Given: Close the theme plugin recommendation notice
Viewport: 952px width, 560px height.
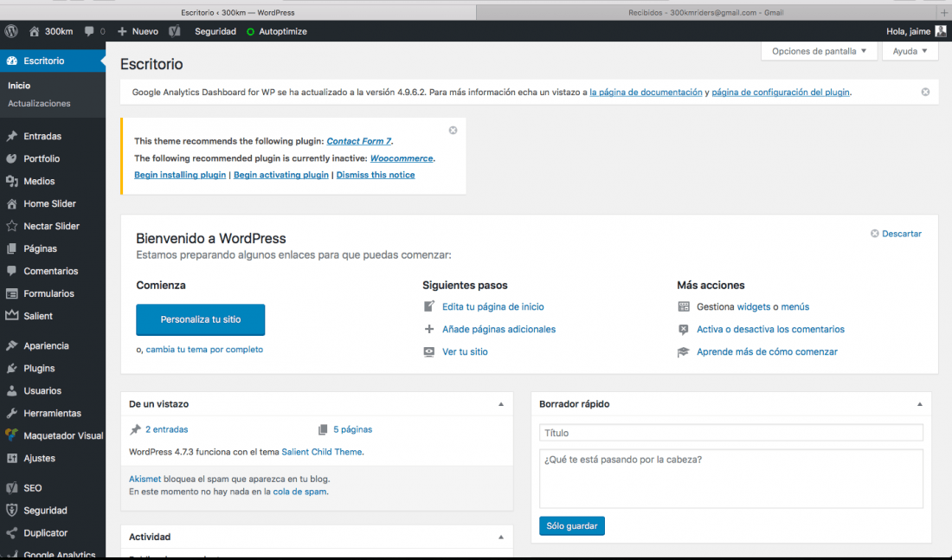Looking at the screenshot, I should click(453, 130).
